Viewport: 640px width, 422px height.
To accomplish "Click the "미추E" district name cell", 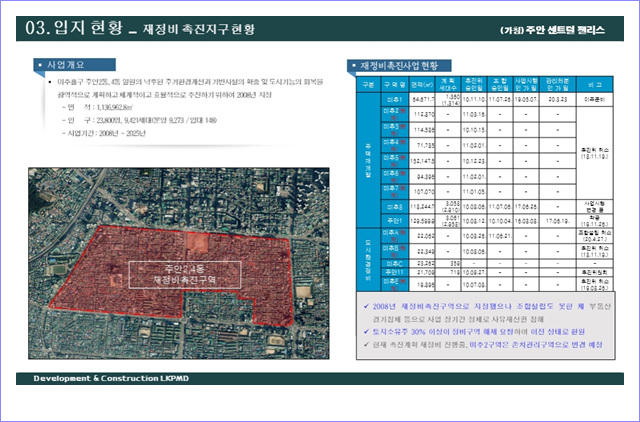I will point(395,284).
